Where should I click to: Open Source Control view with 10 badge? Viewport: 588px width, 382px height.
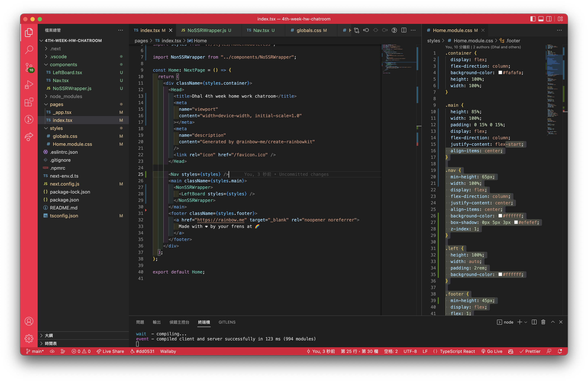click(29, 67)
